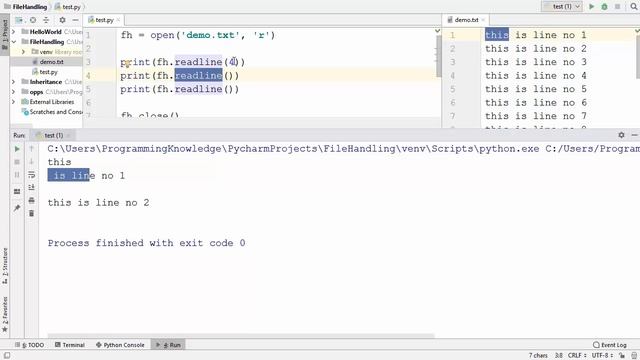The image size is (640, 360).
Task: Open the Terminal tool window
Action: [x=69, y=345]
